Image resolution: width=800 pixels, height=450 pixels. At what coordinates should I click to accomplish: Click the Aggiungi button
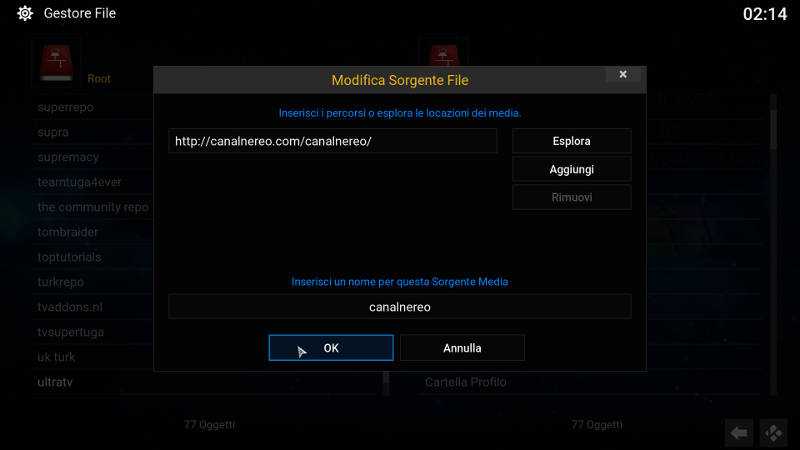(x=571, y=169)
